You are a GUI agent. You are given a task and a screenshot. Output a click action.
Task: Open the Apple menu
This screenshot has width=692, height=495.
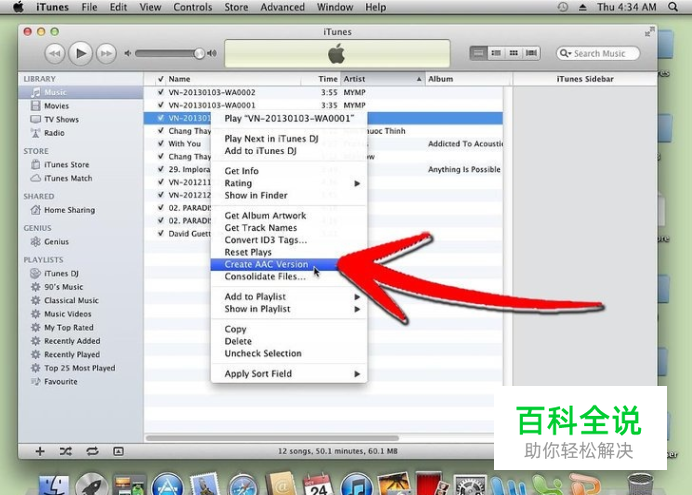[x=18, y=7]
